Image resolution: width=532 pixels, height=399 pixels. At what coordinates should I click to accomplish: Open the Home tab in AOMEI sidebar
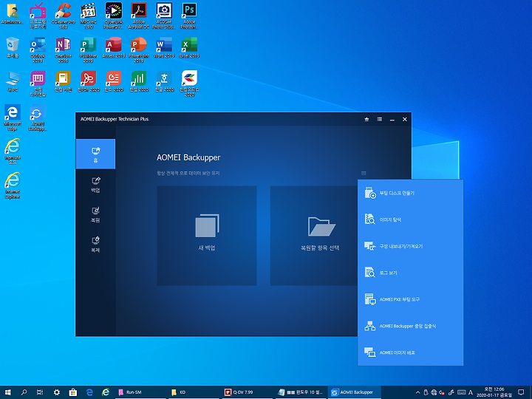click(x=95, y=154)
